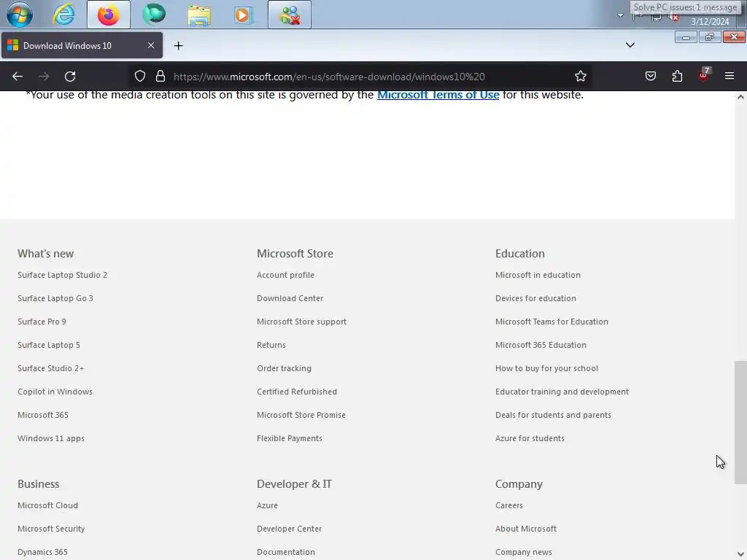Open Copilot in Windows link
The image size is (747, 560).
[55, 392]
